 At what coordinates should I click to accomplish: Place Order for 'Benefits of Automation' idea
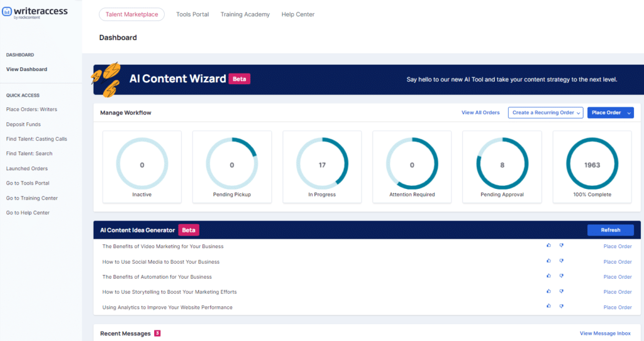(x=618, y=277)
